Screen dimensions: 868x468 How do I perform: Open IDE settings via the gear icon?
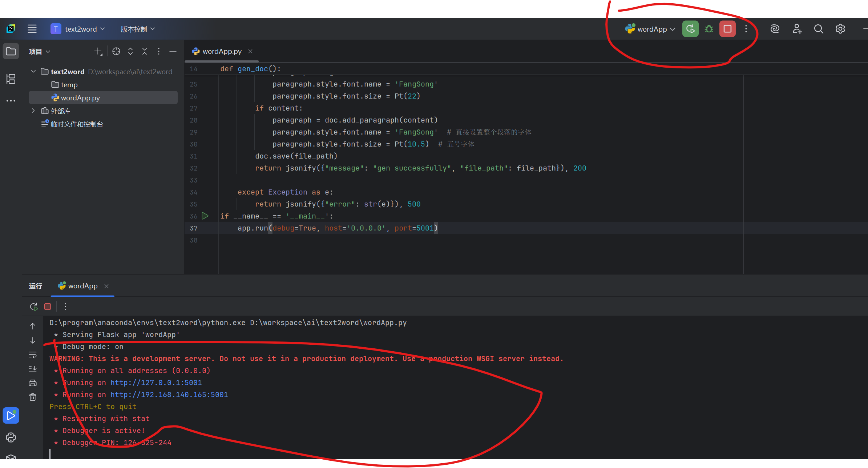tap(840, 29)
